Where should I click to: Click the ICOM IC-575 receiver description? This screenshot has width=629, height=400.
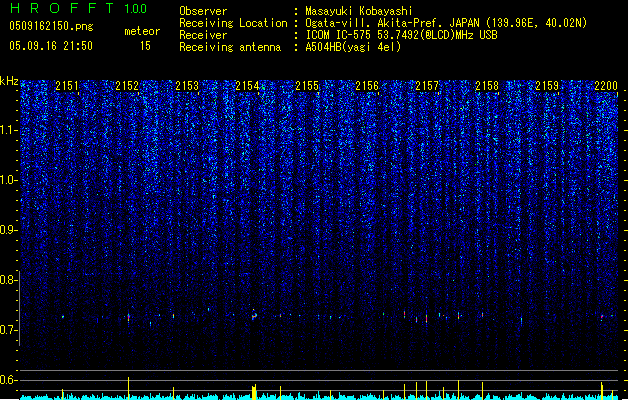(x=401, y=35)
